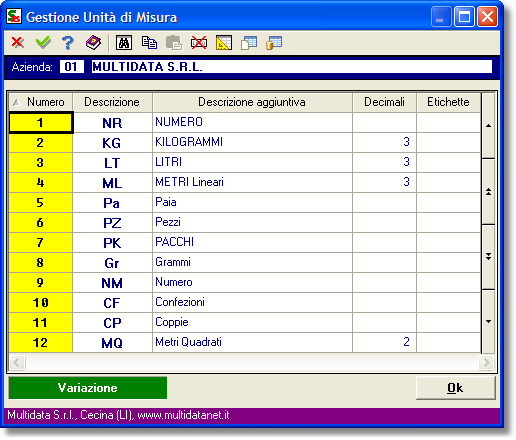
Task: Click the yellow ruler triangle icon
Action: 224,43
